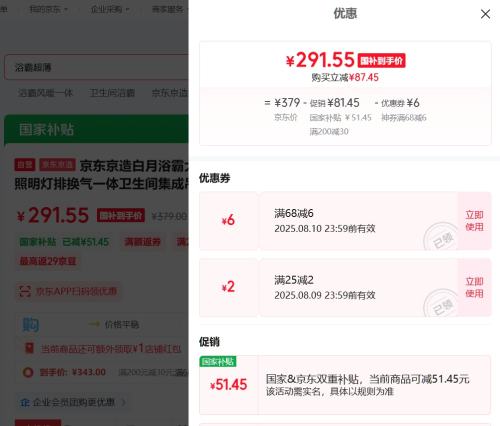500x426 pixels.
Task: Click the 当前商品还可额外领取¥1店铺红包 link
Action: [x=111, y=349]
